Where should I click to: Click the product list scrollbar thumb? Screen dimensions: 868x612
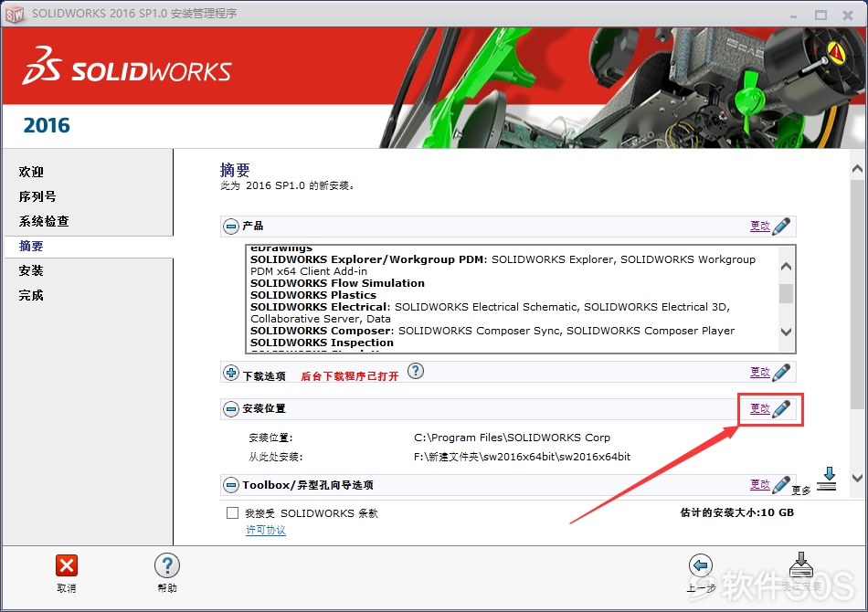pyautogui.click(x=786, y=293)
